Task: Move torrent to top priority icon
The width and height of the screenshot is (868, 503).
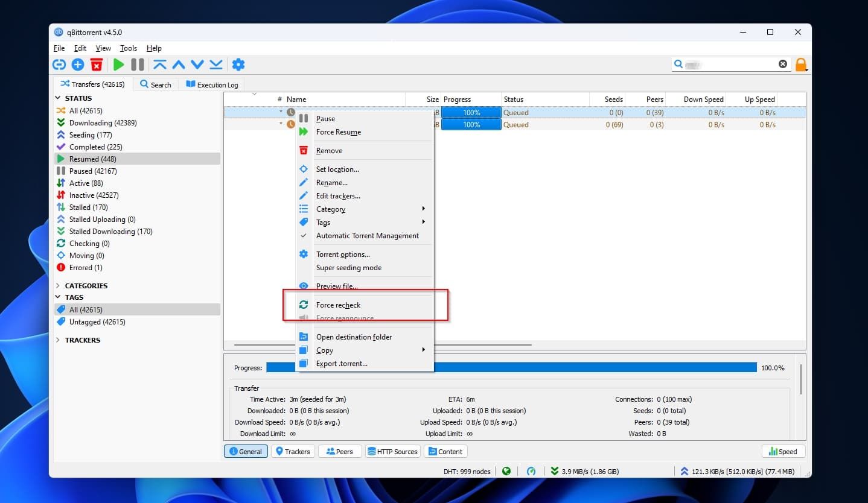Action: (x=161, y=64)
